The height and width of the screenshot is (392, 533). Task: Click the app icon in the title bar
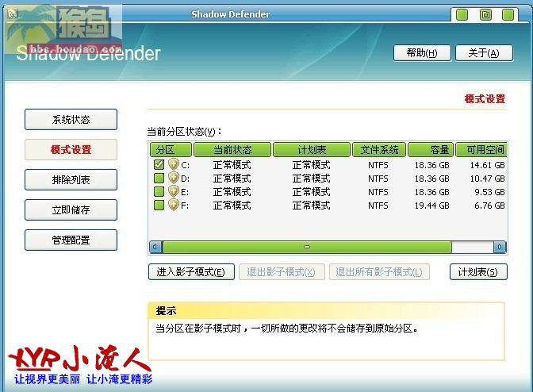pyautogui.click(x=13, y=14)
